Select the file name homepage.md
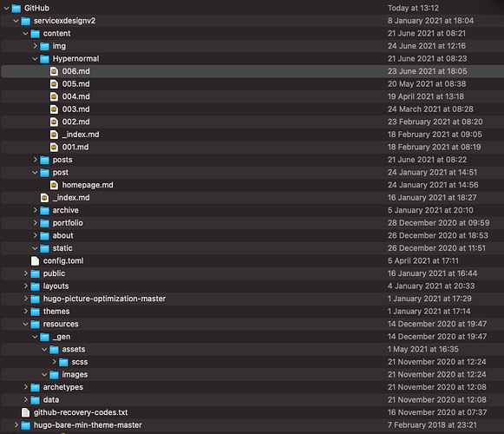This screenshot has height=434, width=504. [88, 185]
